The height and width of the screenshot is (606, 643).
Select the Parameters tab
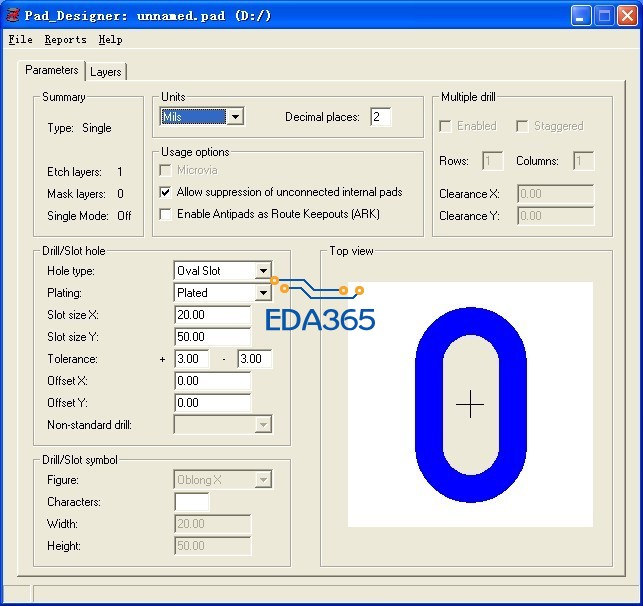coord(52,70)
